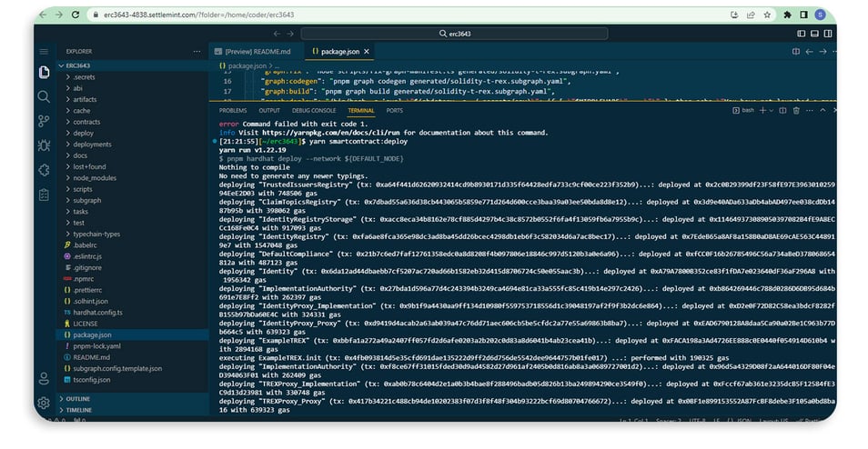Open the browser side panel
This screenshot has width=868, height=449.
pyautogui.click(x=803, y=15)
